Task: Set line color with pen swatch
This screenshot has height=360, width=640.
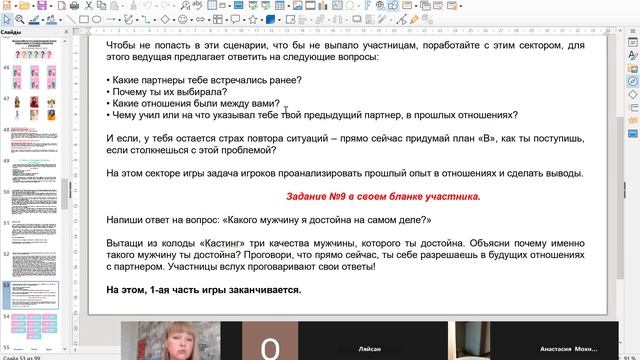Action: [34, 19]
